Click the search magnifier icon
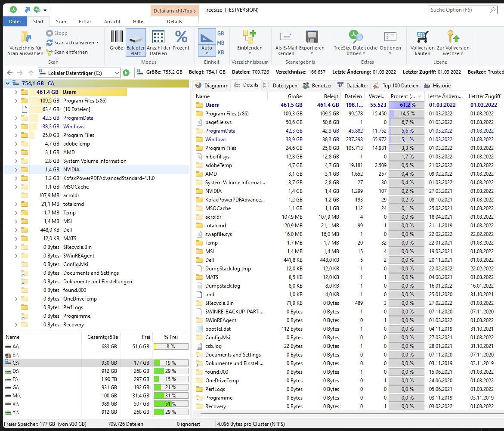 coord(492,10)
